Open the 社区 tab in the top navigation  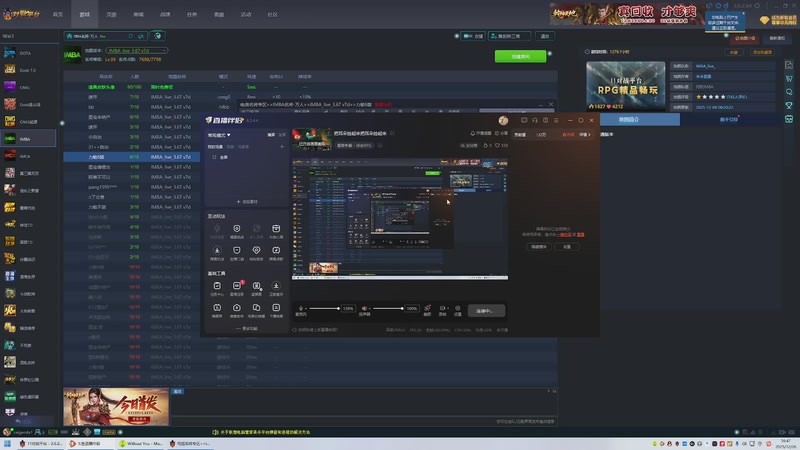[x=272, y=14]
